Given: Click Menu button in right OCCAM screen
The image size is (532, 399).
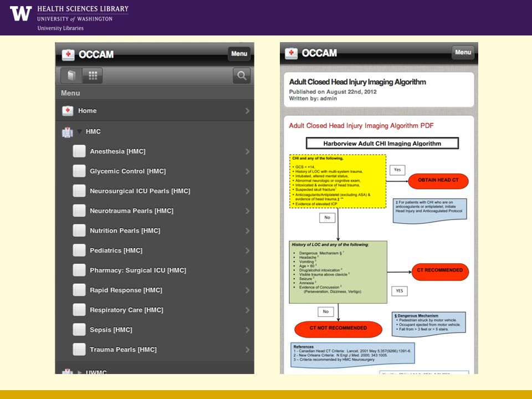Looking at the screenshot, I should [x=463, y=52].
